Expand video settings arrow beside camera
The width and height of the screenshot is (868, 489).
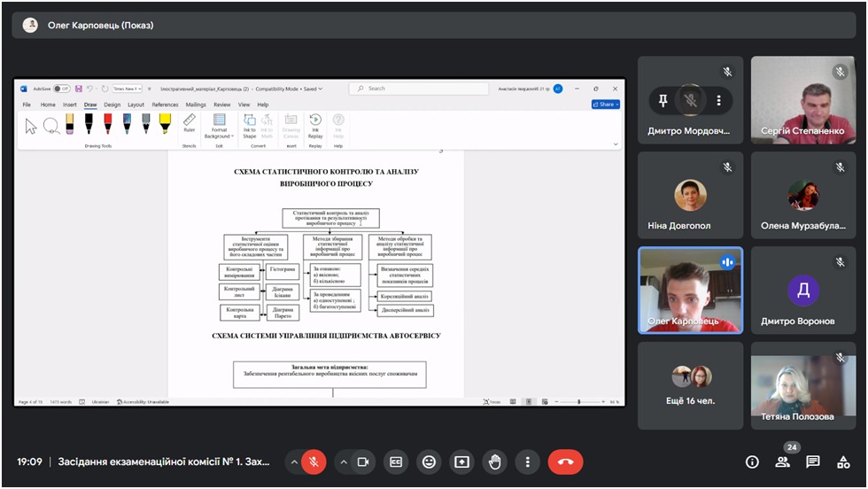(343, 462)
